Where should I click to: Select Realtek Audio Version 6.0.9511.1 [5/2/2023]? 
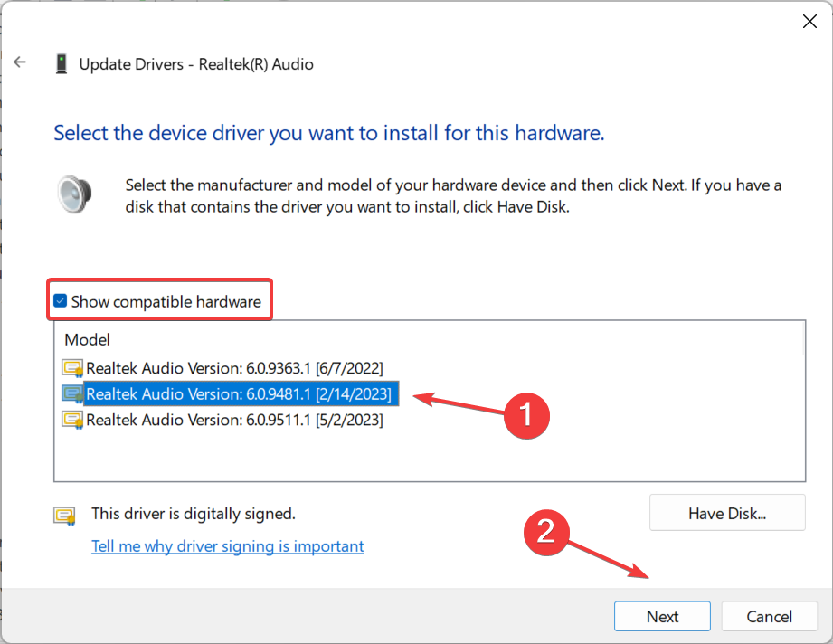pyautogui.click(x=234, y=421)
